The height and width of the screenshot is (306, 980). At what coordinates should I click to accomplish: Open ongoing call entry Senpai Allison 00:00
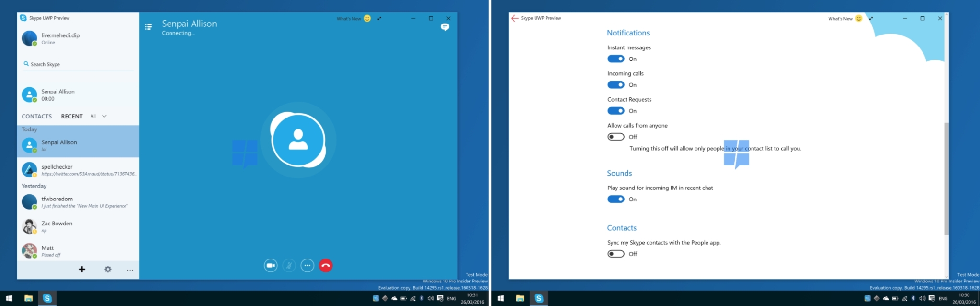[78, 95]
